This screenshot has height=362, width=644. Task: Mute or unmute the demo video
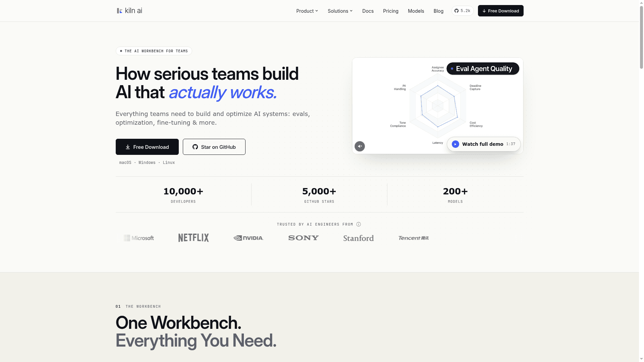click(x=360, y=146)
